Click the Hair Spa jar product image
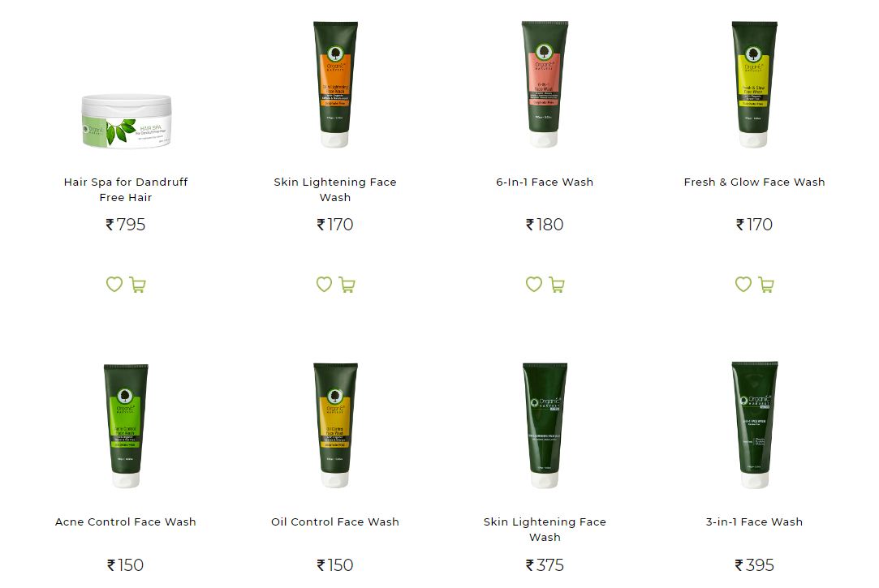The width and height of the screenshot is (879, 588). 126,121
